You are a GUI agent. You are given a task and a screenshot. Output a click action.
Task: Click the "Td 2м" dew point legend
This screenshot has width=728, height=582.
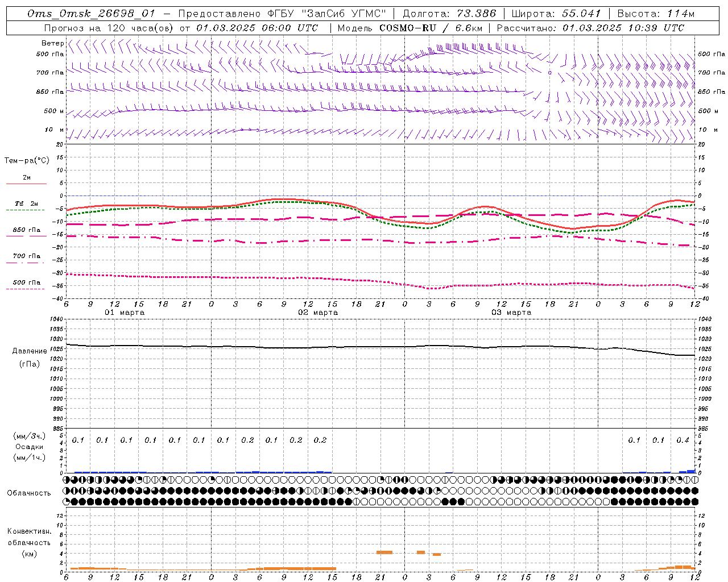click(26, 203)
